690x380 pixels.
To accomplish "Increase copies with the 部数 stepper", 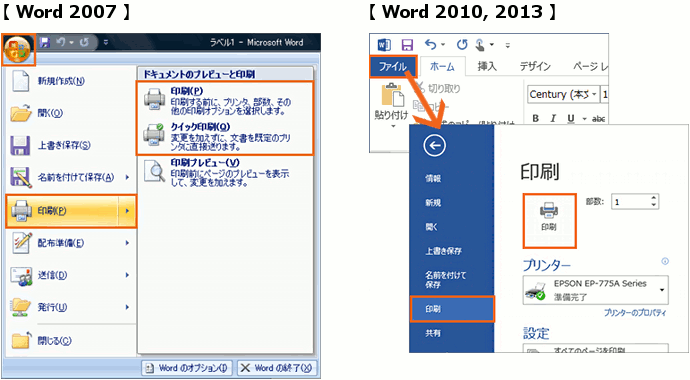I will click(x=654, y=198).
